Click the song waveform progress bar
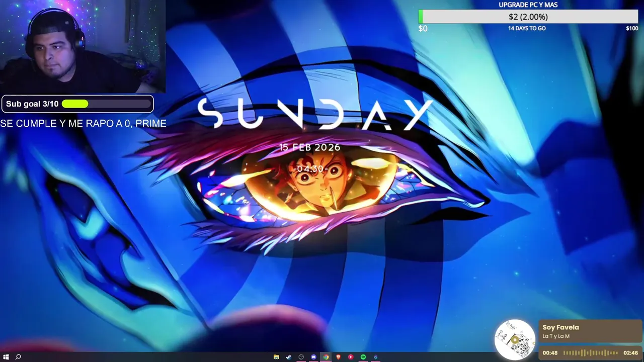 pyautogui.click(x=590, y=353)
